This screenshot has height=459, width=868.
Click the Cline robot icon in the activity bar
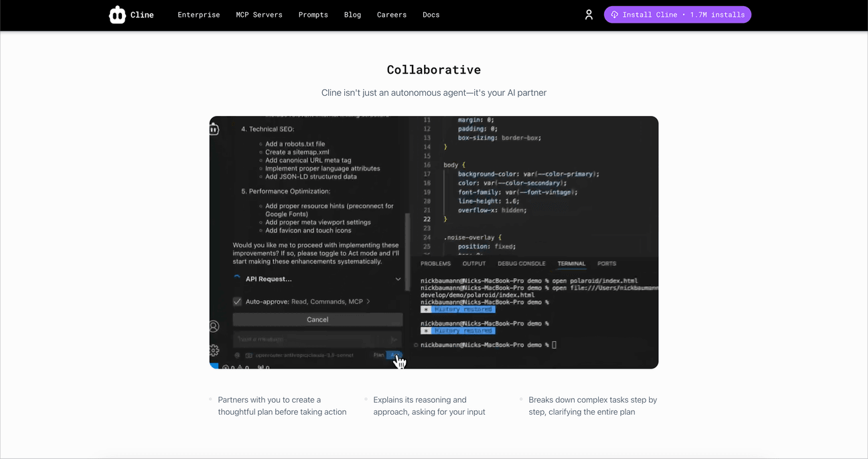213,129
